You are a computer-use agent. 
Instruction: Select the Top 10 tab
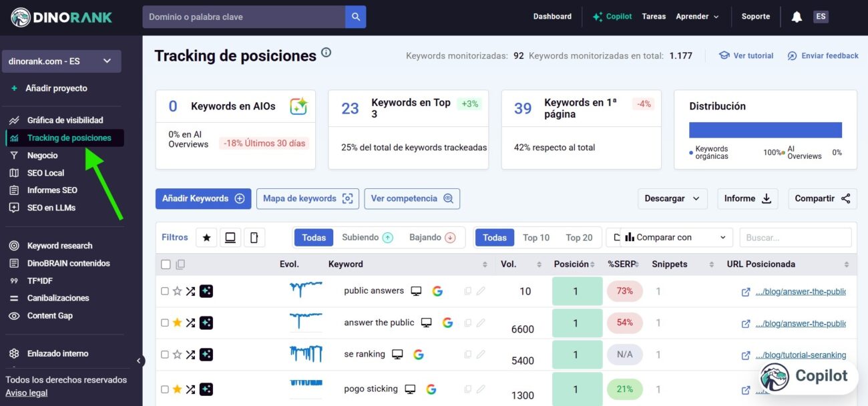click(536, 238)
